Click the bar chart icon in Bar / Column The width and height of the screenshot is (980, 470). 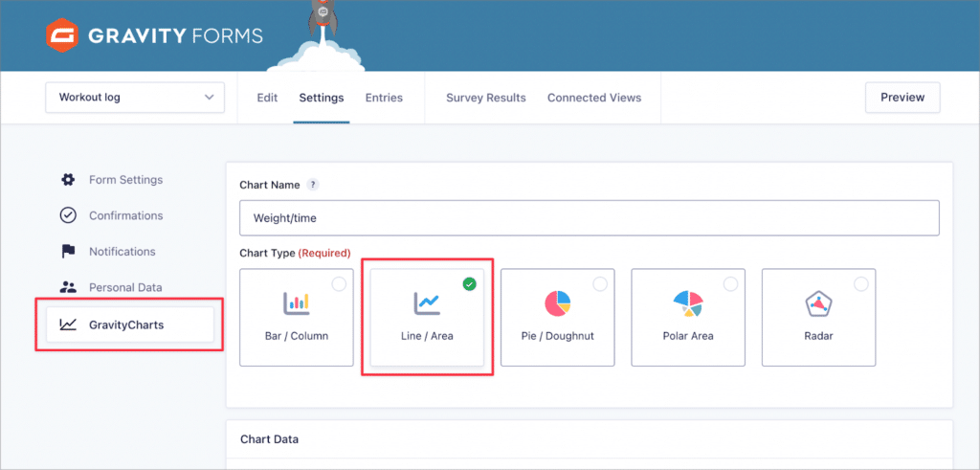297,303
